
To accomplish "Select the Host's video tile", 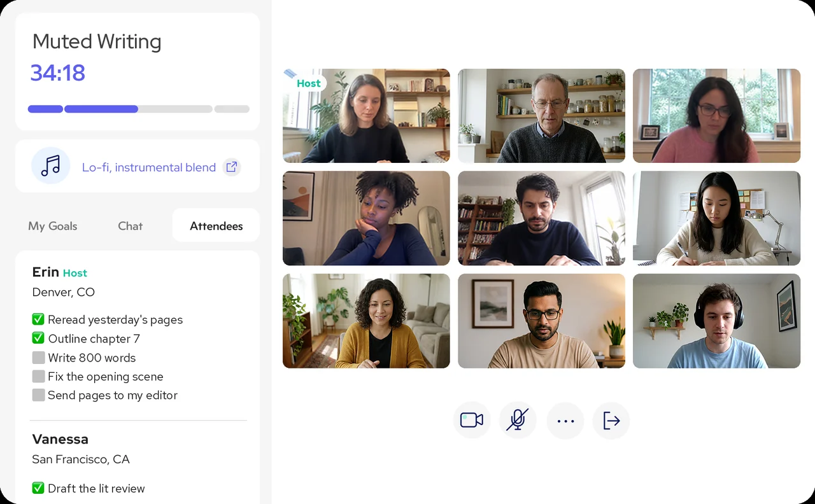I will click(x=366, y=116).
